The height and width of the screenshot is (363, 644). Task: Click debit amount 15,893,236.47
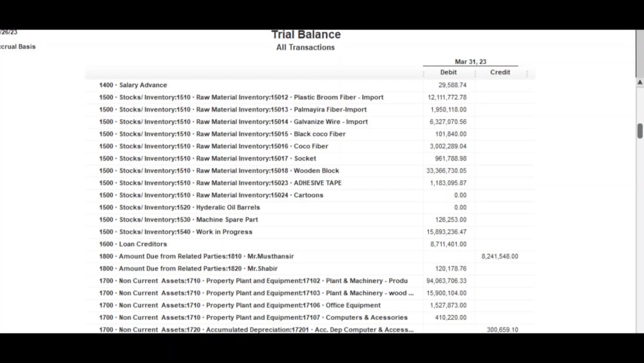(x=446, y=232)
